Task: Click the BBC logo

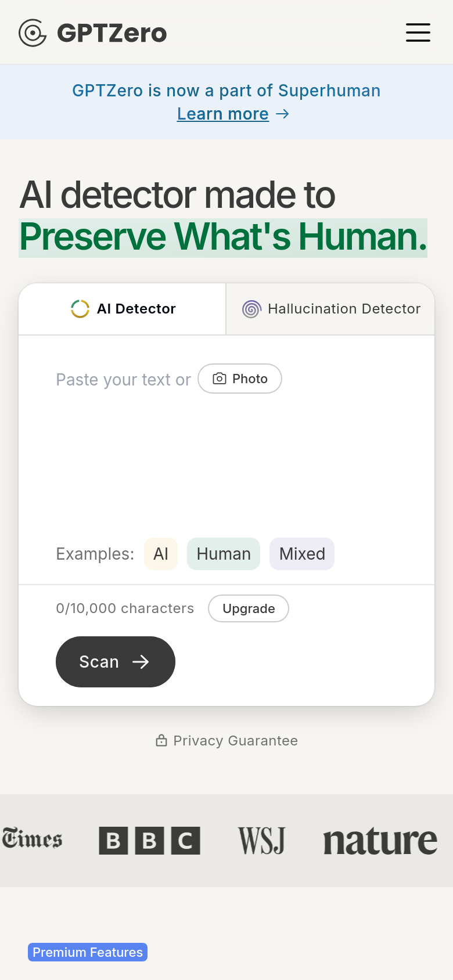Action: click(149, 840)
